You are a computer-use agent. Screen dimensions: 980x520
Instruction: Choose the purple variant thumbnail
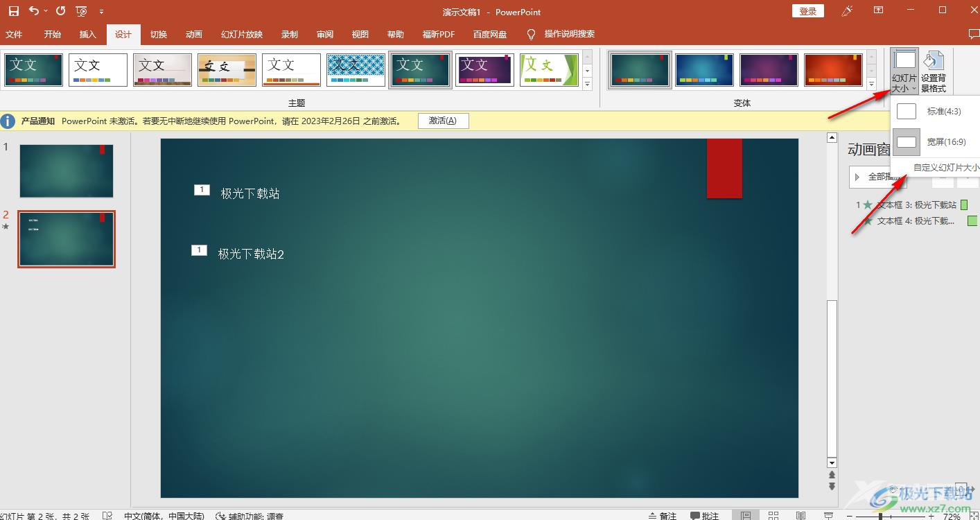click(769, 70)
